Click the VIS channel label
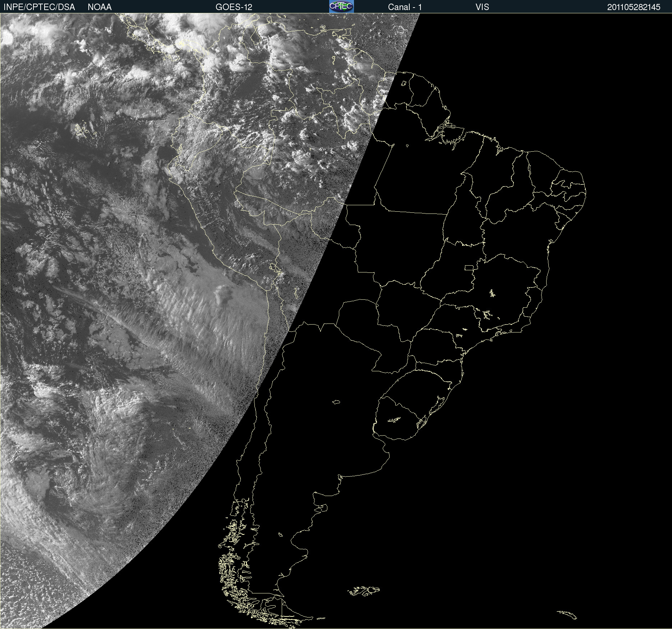This screenshot has width=672, height=629. click(482, 7)
